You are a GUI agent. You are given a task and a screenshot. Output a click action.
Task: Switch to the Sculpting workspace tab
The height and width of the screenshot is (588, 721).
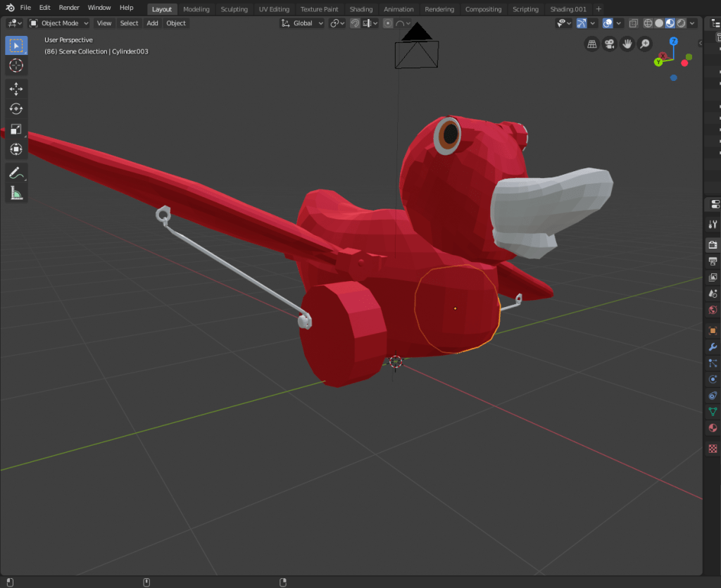234,9
